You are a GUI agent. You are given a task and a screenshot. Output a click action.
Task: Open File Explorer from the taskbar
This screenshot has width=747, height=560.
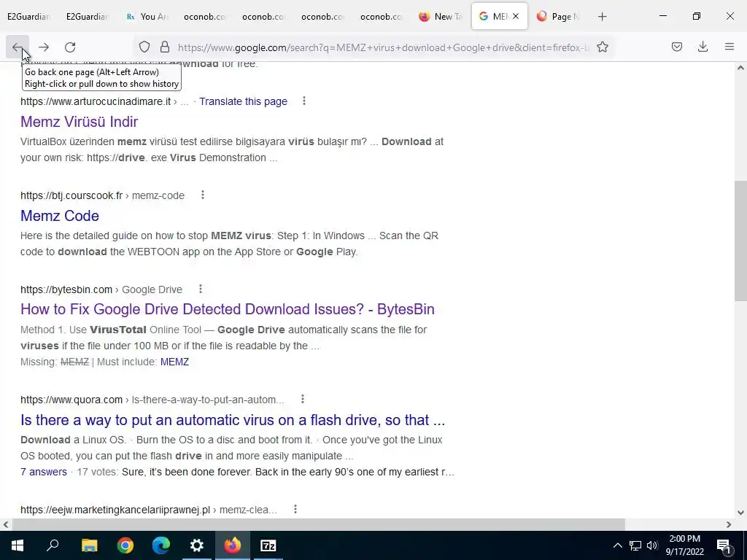pos(89,545)
